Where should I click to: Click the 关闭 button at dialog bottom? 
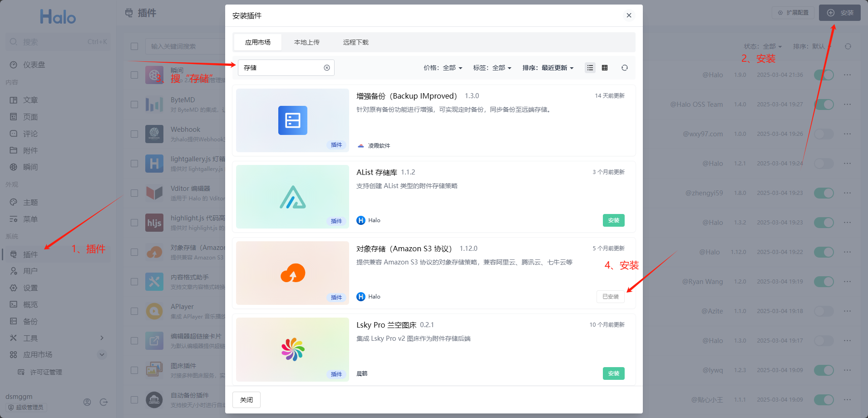click(x=247, y=400)
